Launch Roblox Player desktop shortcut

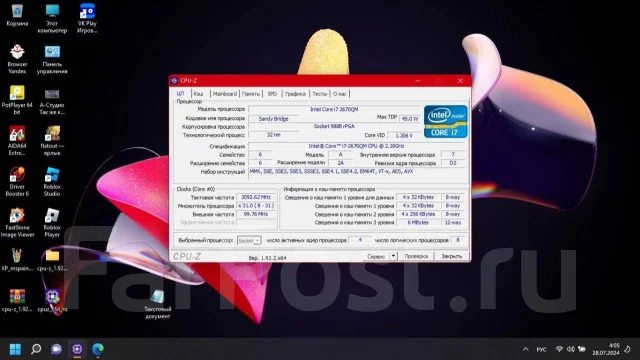click(x=52, y=222)
